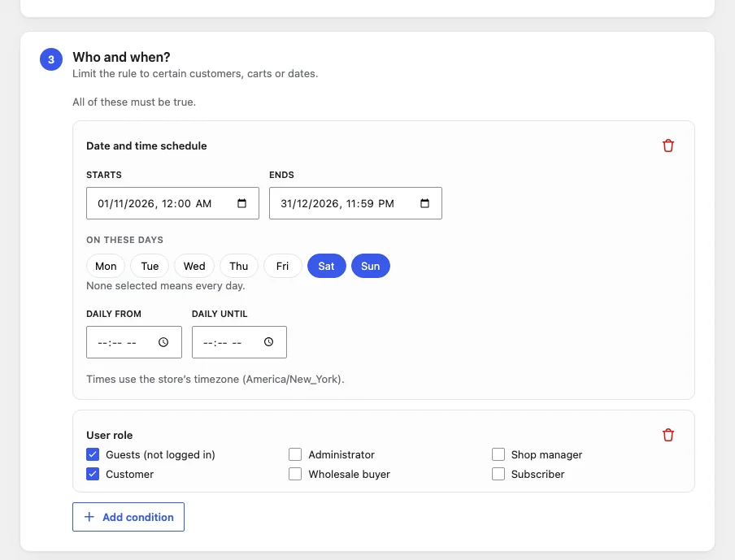The height and width of the screenshot is (560, 735).
Task: Toggle the Thu day pill
Action: 238,266
